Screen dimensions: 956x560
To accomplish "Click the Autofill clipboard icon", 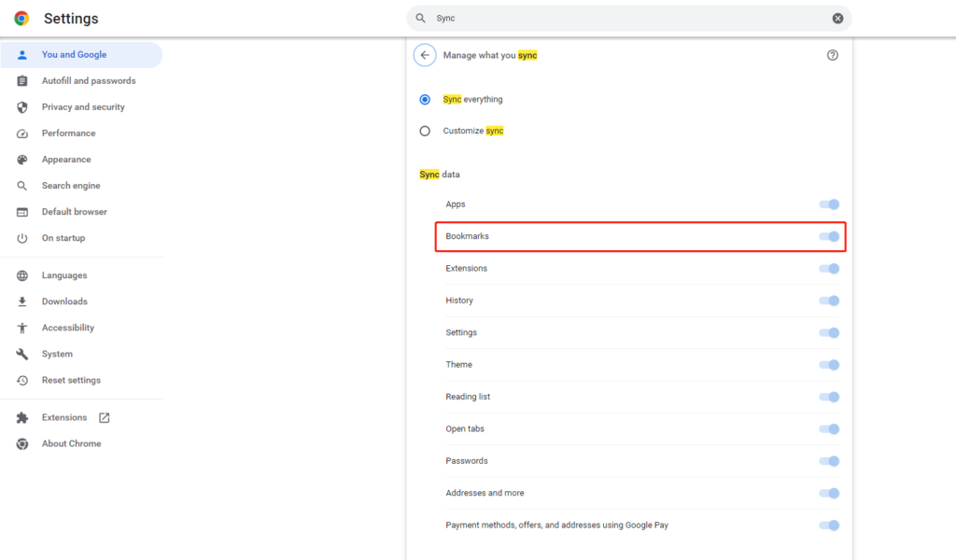I will [x=22, y=81].
